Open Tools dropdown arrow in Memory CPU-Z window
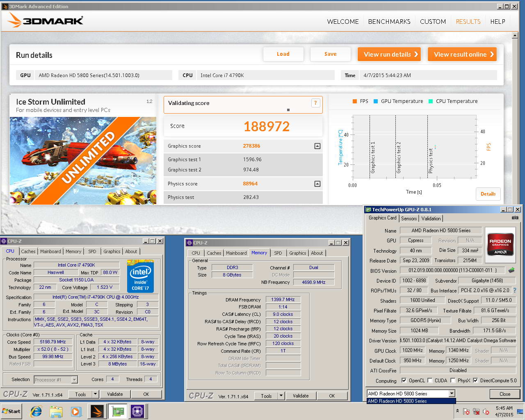 [281, 396]
